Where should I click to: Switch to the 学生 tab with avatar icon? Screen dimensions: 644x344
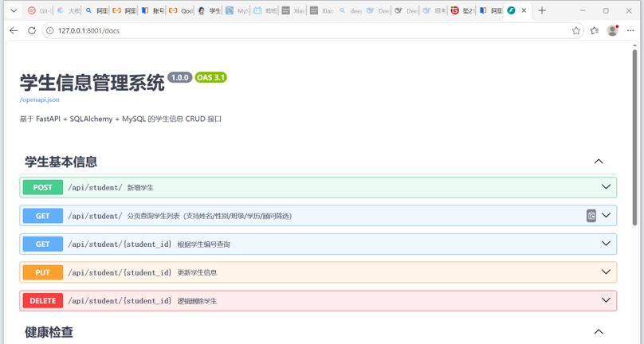coord(209,10)
